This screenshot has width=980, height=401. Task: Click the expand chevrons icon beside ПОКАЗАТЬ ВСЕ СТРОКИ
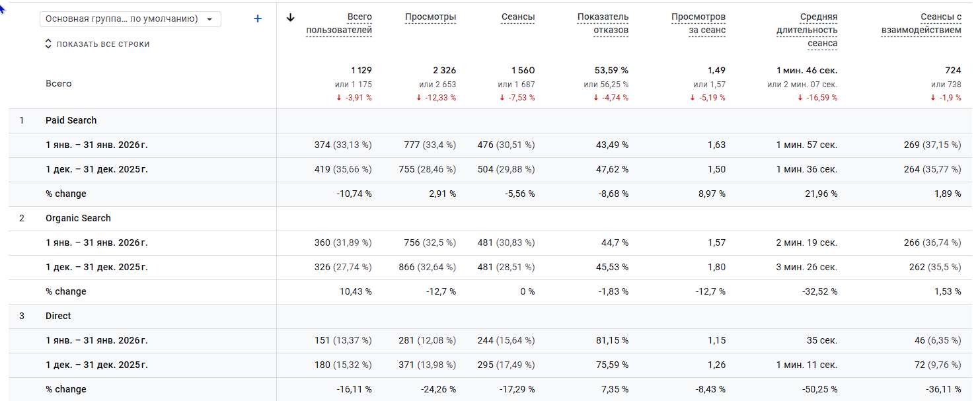48,44
